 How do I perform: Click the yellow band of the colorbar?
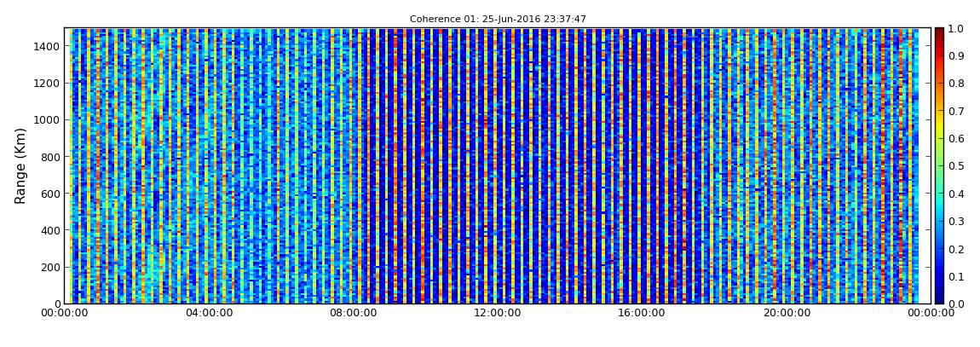coord(939,125)
